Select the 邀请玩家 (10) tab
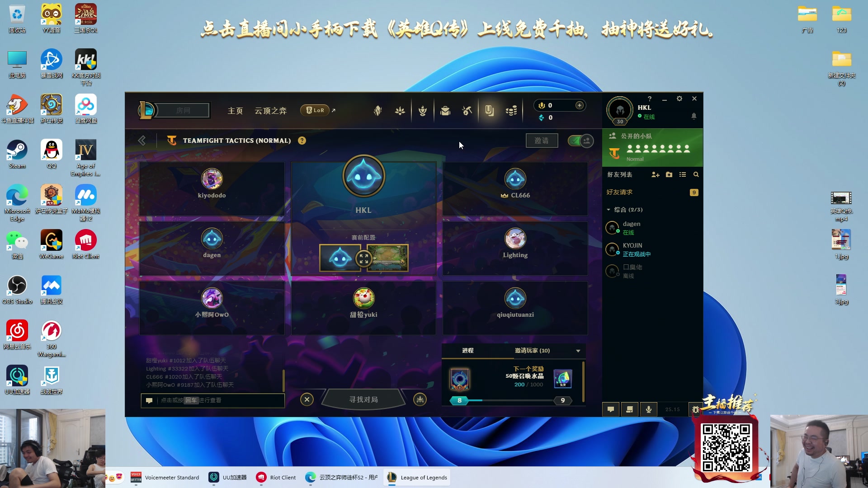 pos(532,351)
